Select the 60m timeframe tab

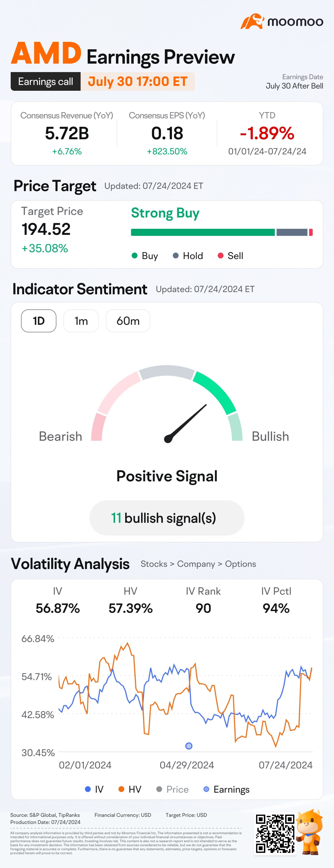coord(128,321)
